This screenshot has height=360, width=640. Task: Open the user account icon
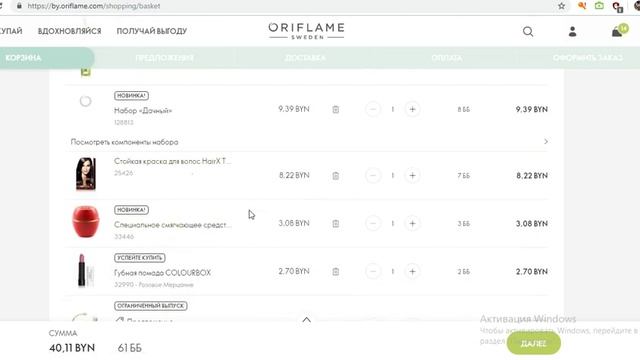(x=572, y=31)
